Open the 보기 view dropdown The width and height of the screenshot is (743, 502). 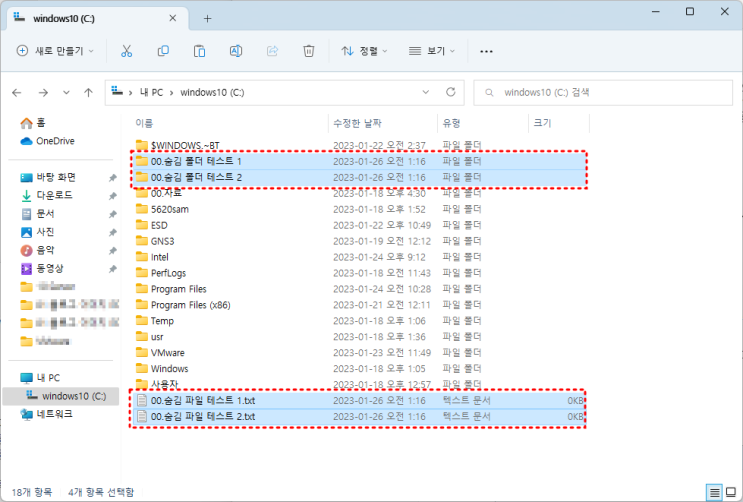(x=432, y=51)
